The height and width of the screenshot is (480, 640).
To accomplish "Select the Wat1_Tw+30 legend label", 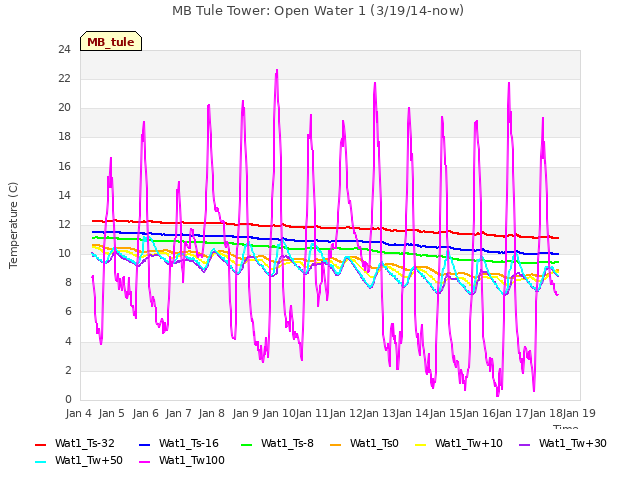I will pyautogui.click(x=573, y=444).
